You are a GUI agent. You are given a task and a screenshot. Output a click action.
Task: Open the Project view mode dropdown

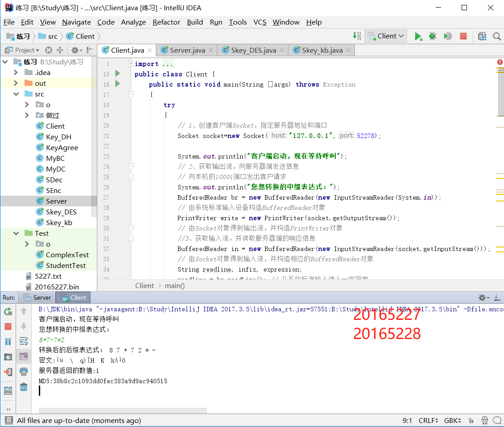point(22,50)
